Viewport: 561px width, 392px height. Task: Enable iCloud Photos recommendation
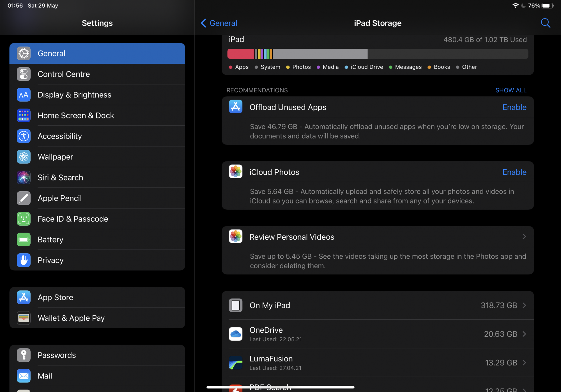[x=514, y=172]
